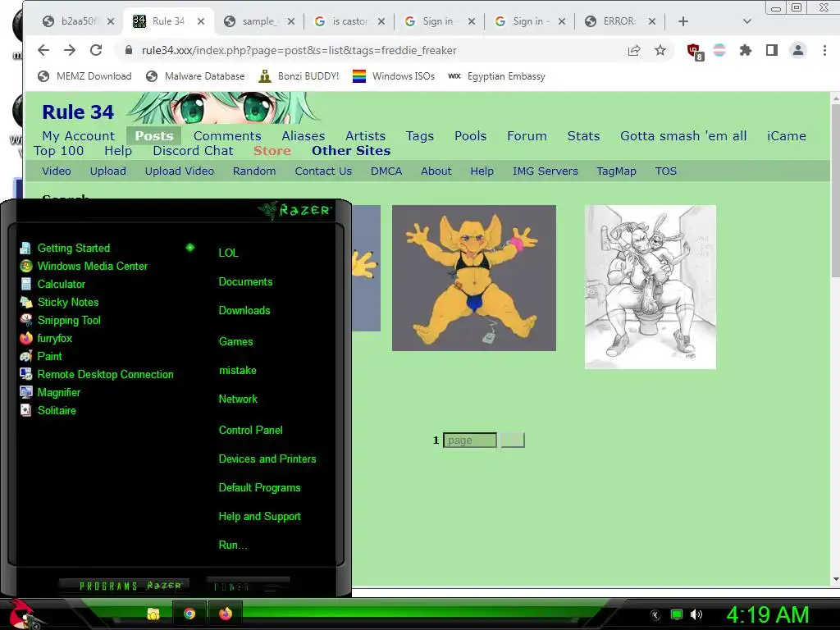Click the address bar URL
Screen dimensions: 840x630
click(x=299, y=50)
